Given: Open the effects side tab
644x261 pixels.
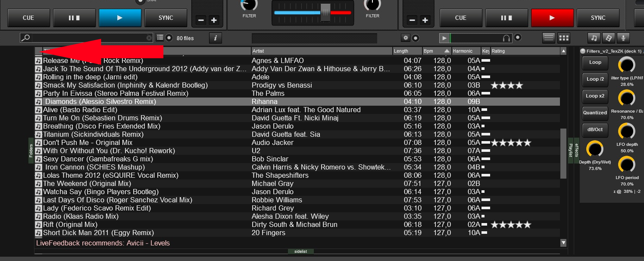Looking at the screenshot, I should point(577,151).
